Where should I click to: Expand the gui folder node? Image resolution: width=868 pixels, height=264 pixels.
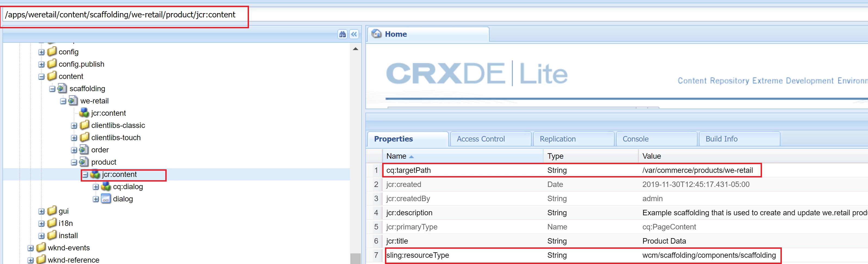pyautogui.click(x=41, y=211)
